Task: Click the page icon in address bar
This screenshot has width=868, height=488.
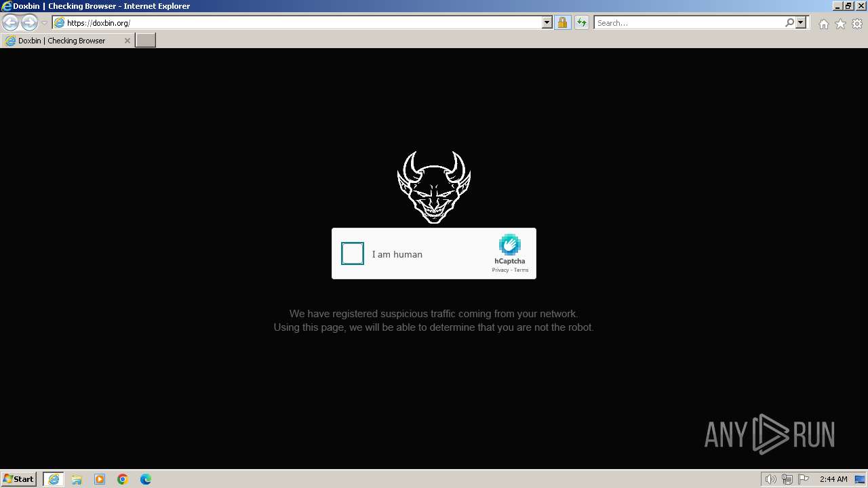Action: (x=59, y=23)
